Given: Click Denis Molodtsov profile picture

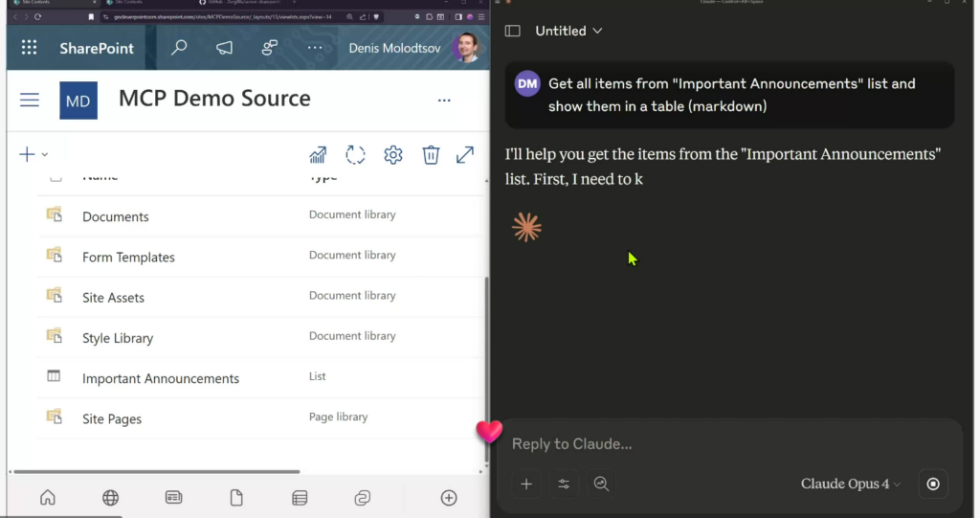Looking at the screenshot, I should tap(466, 48).
